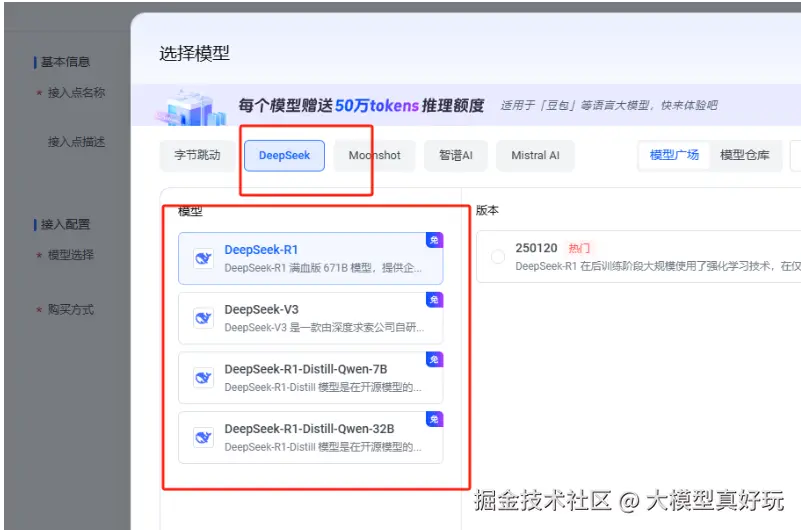Viewport: 801px width, 530px height.
Task: Click 模型选择 label in background form
Action: [70, 255]
